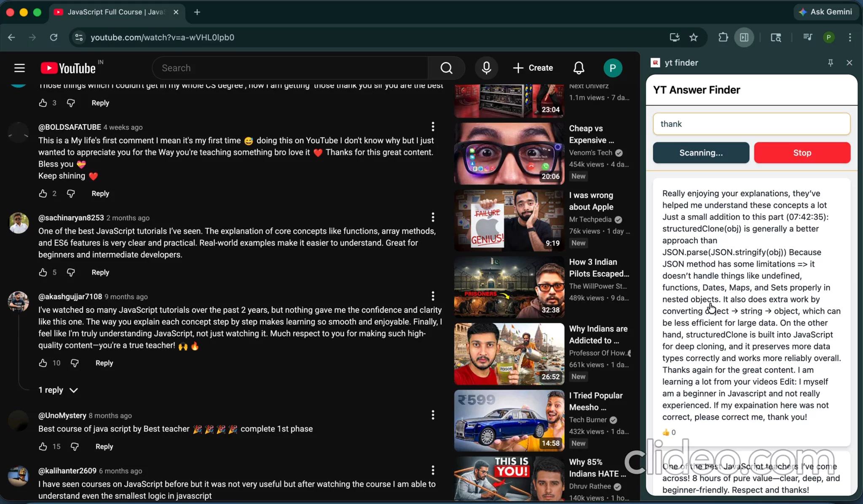863x504 pixels.
Task: Click the 23:04 video thumbnail
Action: point(509,101)
